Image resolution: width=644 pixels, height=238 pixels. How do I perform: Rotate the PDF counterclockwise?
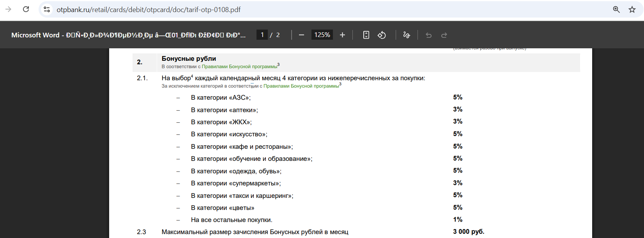click(x=382, y=35)
